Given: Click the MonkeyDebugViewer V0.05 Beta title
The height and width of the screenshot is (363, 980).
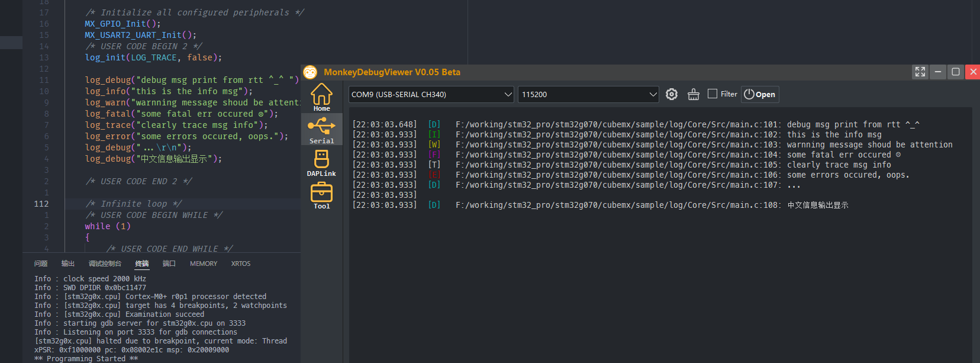Looking at the screenshot, I should pos(392,72).
